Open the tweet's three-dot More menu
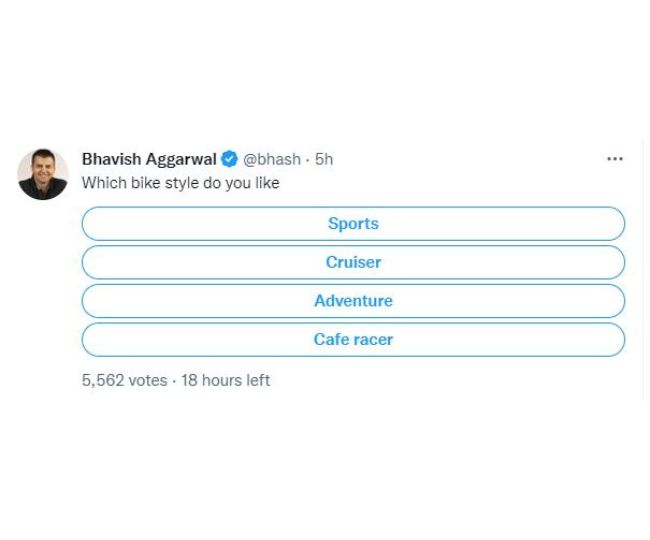This screenshot has height=540, width=650. click(x=614, y=159)
